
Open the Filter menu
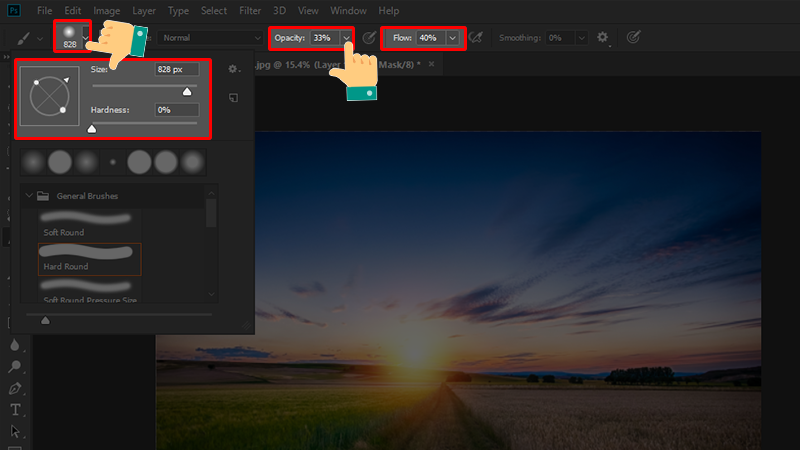tap(250, 11)
